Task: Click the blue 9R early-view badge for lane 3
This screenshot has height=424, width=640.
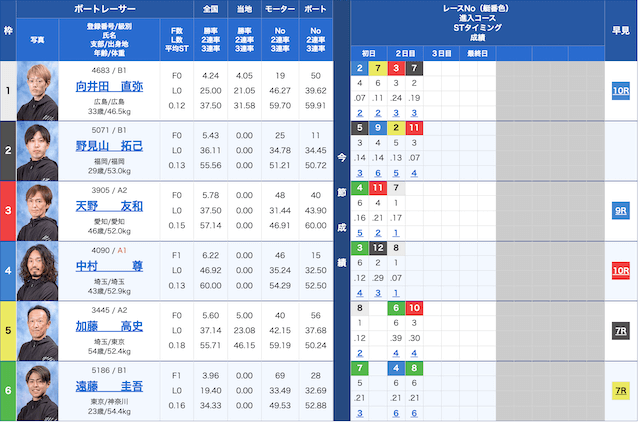Action: coord(620,211)
